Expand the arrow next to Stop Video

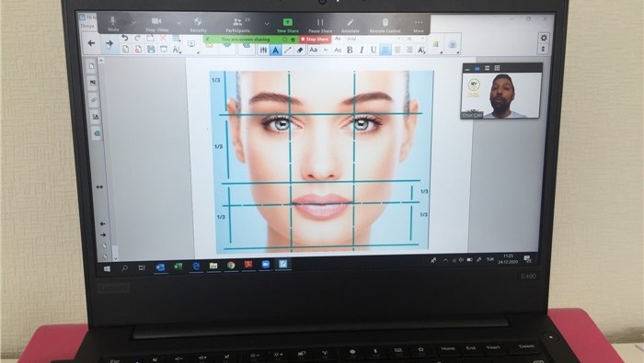(x=178, y=23)
